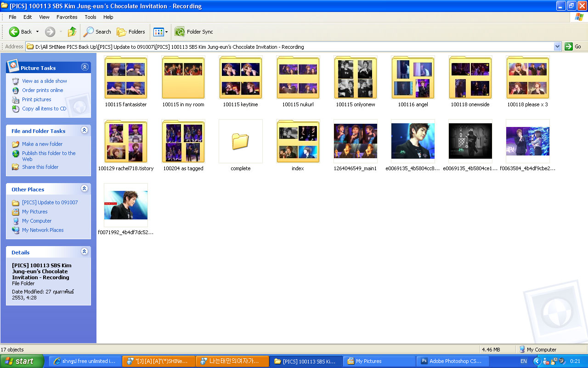The image size is (588, 368).
Task: Select the 1264046549_main1 image thumbnail
Action: pos(356,141)
